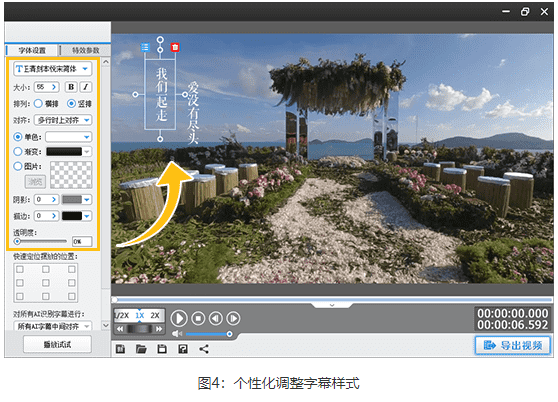The width and height of the screenshot is (558, 402).
Task: Click the settings panel scroll-up arrow
Action: pos(106,62)
